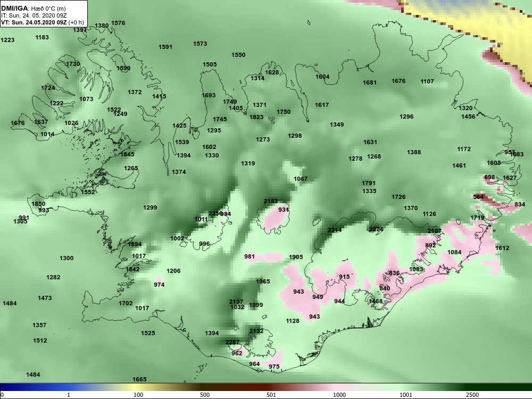Click the map value '1299'
Viewport: 532px width, 399px height.
click(150, 207)
